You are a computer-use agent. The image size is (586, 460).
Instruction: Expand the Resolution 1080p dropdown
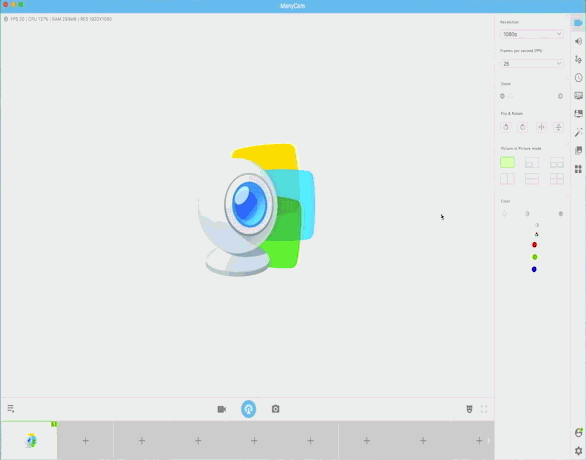[x=532, y=34]
